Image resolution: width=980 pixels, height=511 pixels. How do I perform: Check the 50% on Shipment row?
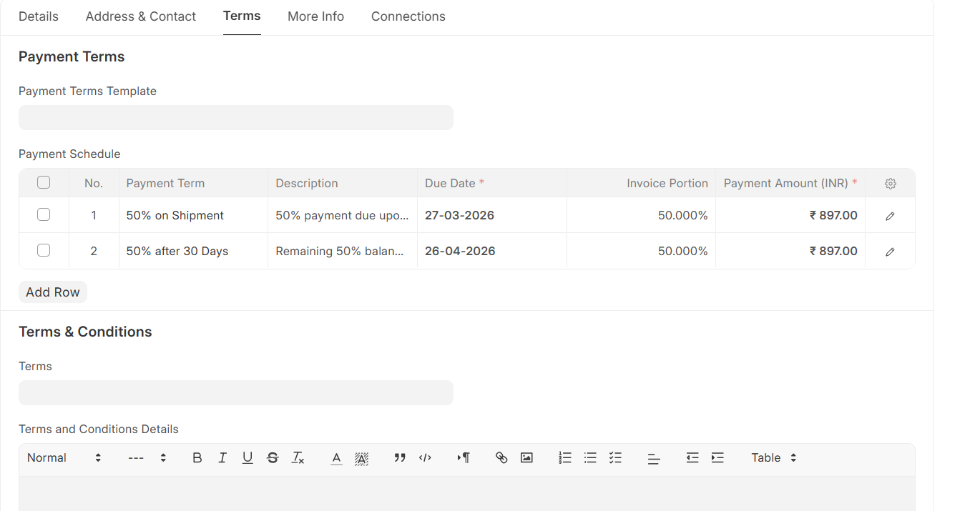click(x=44, y=214)
